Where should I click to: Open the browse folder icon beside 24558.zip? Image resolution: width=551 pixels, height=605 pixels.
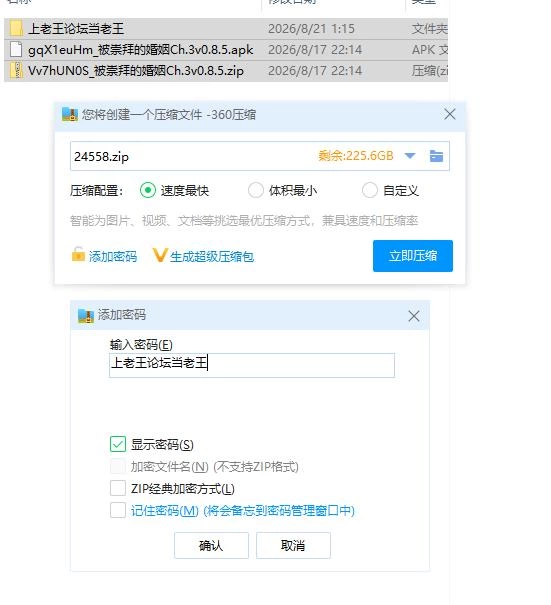click(436, 156)
